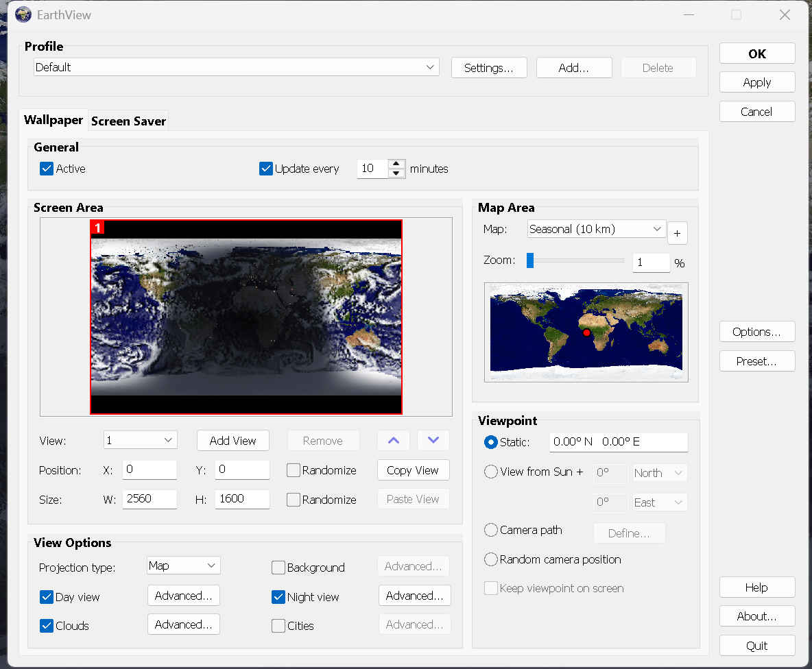Switch to the Screen Saver tab
812x669 pixels.
[x=128, y=121]
